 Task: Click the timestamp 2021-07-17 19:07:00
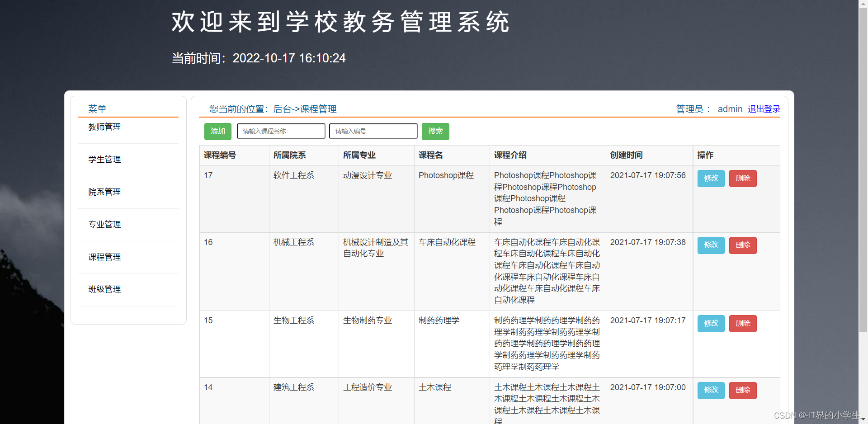[x=648, y=387]
